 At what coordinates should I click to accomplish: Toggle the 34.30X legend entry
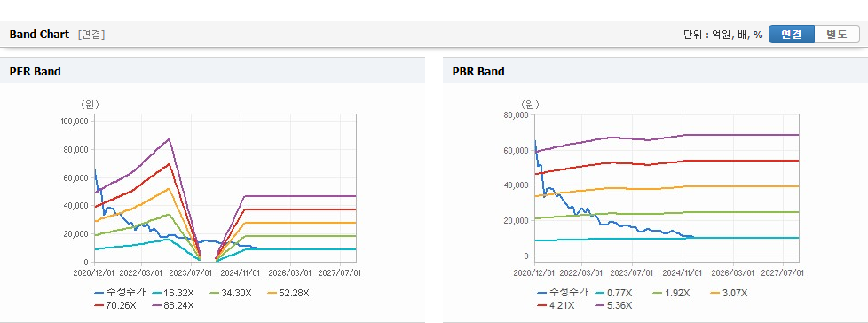pyautogui.click(x=230, y=293)
